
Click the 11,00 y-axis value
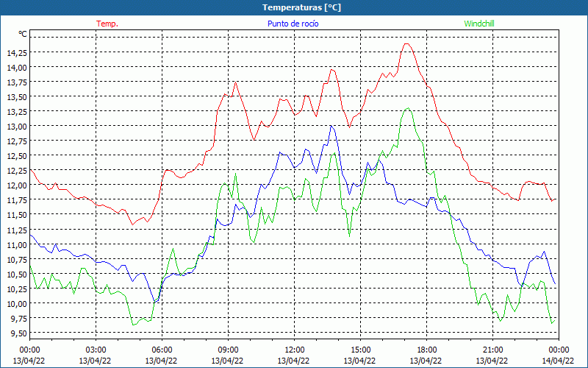tap(17, 245)
